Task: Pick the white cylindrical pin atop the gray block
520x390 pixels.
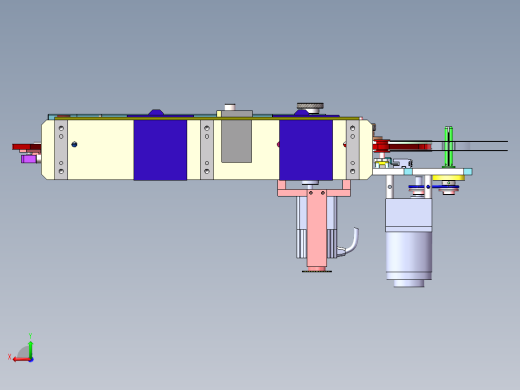Action: click(x=230, y=107)
